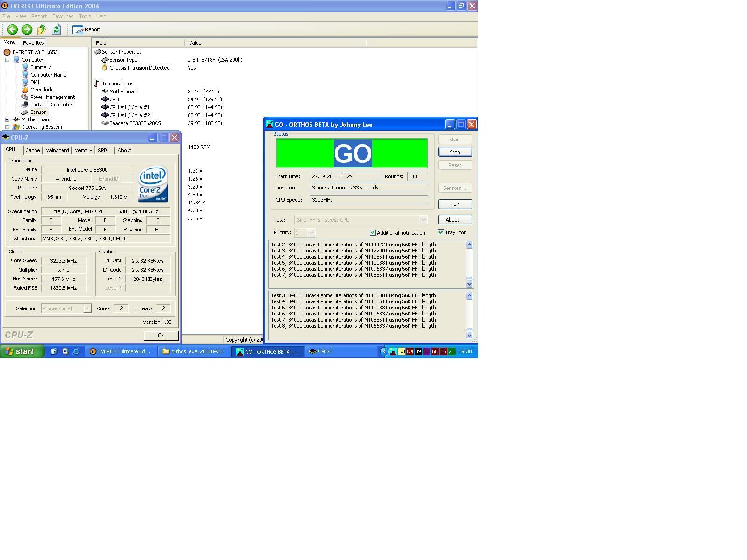This screenshot has width=747, height=560.
Task: Select Temperatures thermometer icon
Action: [97, 84]
